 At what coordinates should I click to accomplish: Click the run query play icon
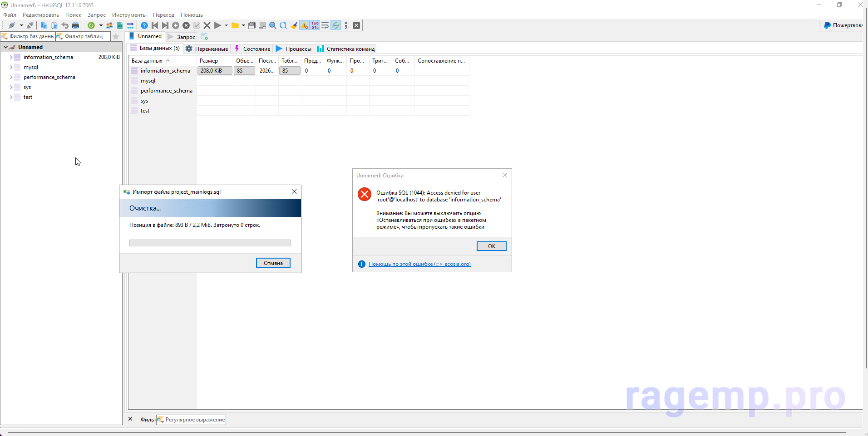pyautogui.click(x=217, y=25)
